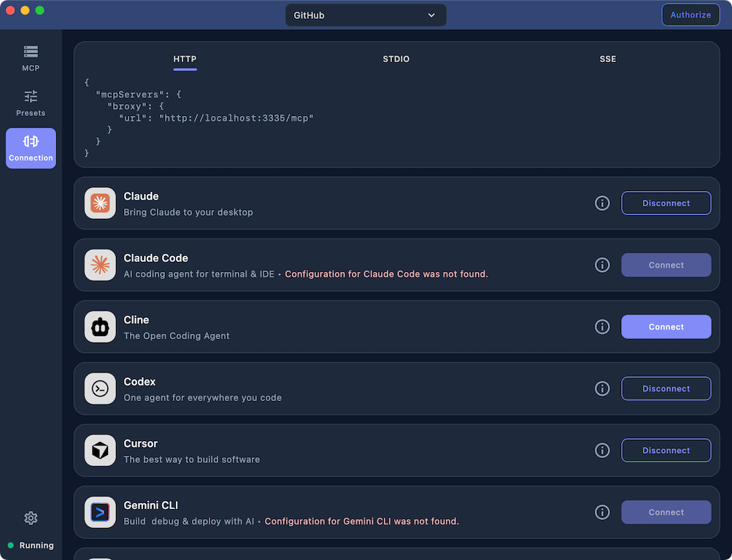
Task: Connect Cline to the server
Action: click(x=666, y=327)
